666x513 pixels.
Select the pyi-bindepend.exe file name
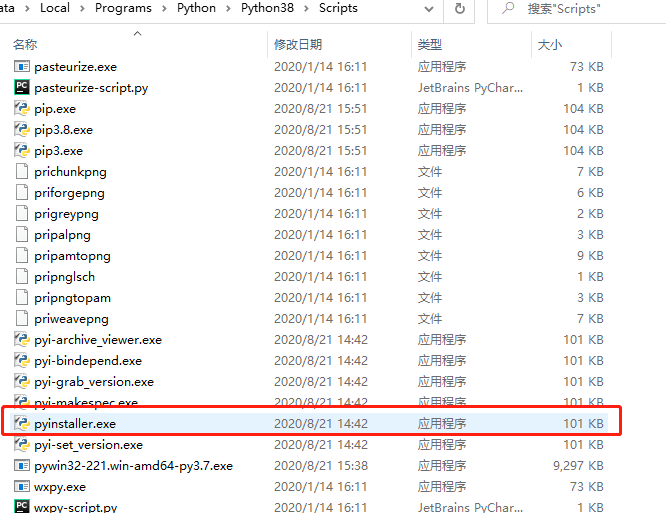click(88, 361)
